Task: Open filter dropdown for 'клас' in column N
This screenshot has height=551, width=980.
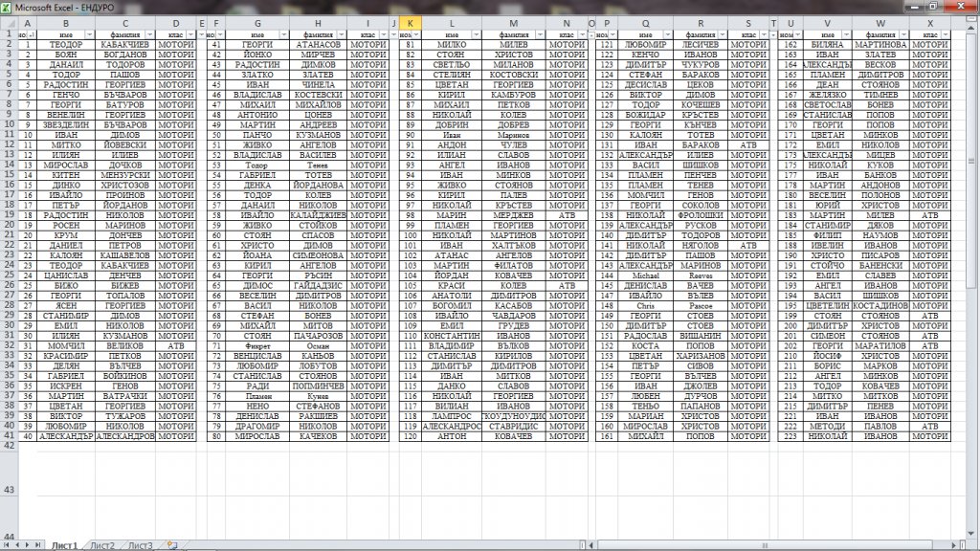Action: click(x=583, y=34)
